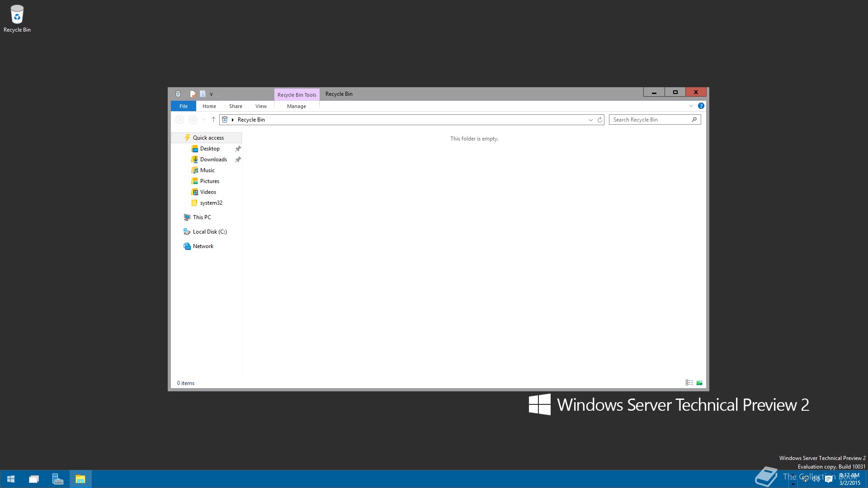Click the search magnifier icon

[694, 120]
